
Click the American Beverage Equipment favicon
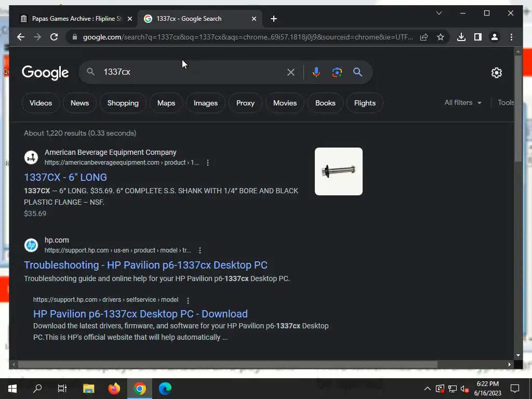[31, 157]
